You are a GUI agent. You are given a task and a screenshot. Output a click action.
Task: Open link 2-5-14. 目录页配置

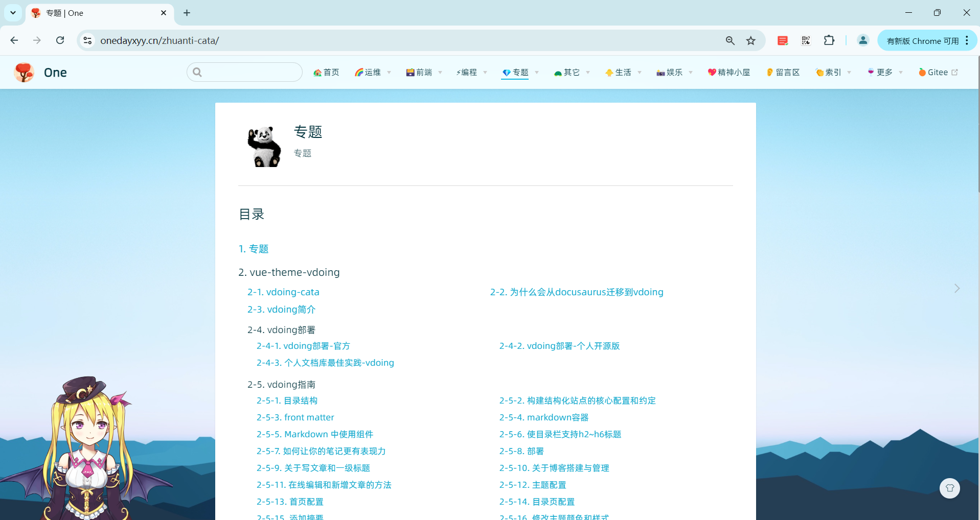coord(537,502)
